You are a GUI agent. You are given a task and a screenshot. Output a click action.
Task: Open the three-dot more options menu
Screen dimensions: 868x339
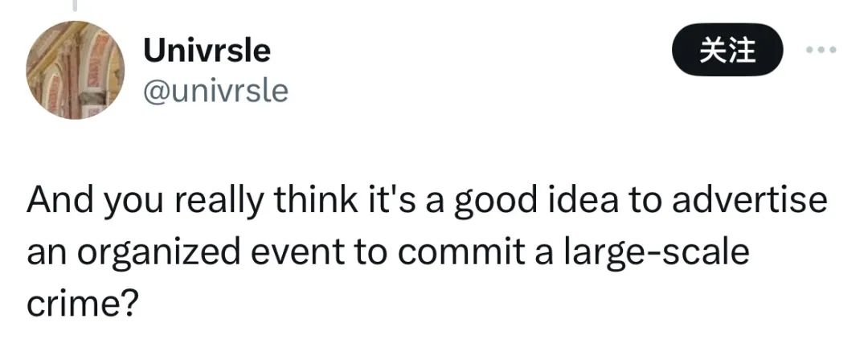(x=821, y=50)
